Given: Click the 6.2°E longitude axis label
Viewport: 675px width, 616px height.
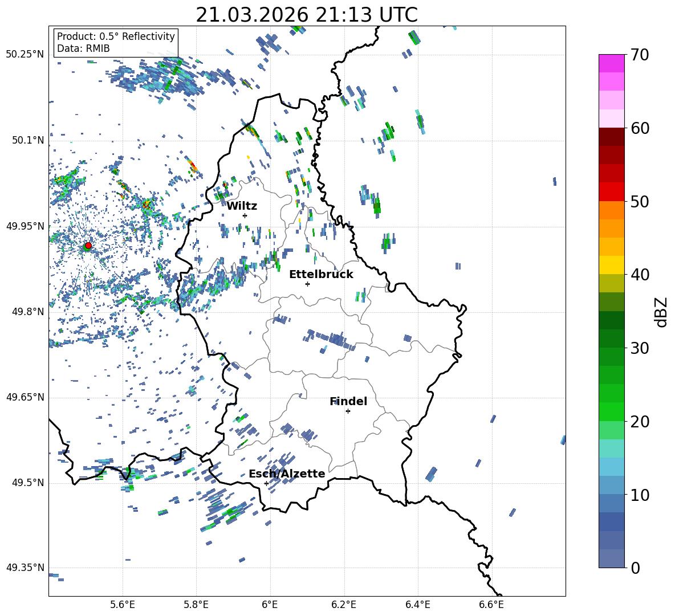Looking at the screenshot, I should [x=344, y=603].
